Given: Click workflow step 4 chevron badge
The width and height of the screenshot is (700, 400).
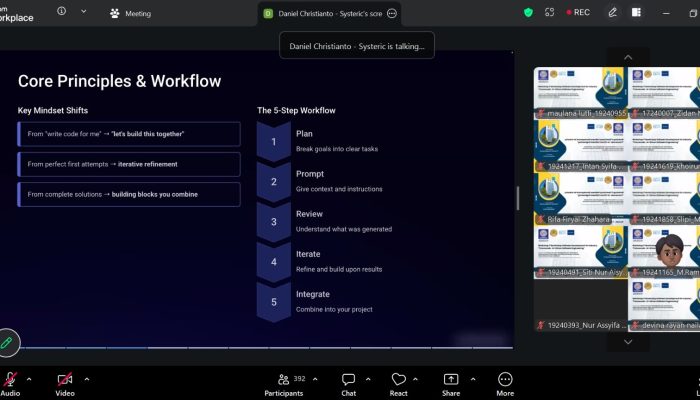Looking at the screenshot, I should pos(274,262).
